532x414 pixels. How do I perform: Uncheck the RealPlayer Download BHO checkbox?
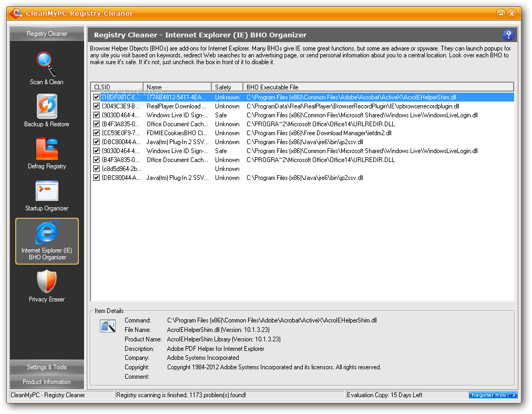click(x=96, y=106)
